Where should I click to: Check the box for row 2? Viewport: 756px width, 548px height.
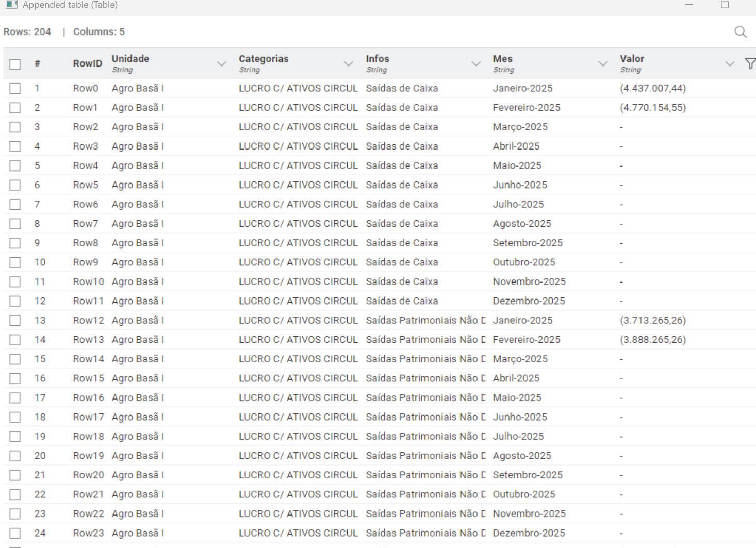15,108
